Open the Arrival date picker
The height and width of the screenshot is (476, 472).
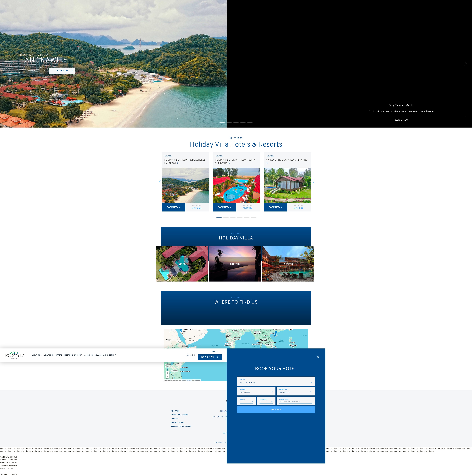(x=256, y=391)
